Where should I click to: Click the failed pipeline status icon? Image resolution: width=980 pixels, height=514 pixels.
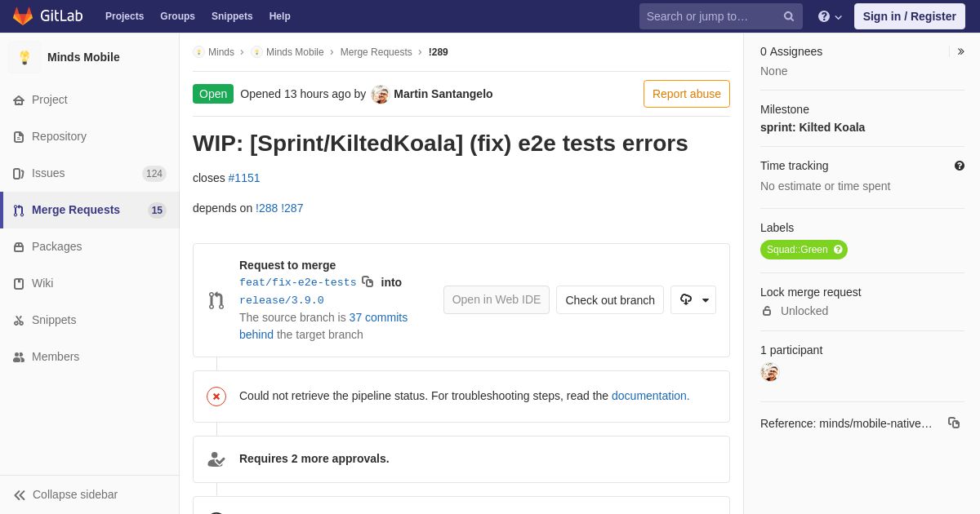point(216,397)
